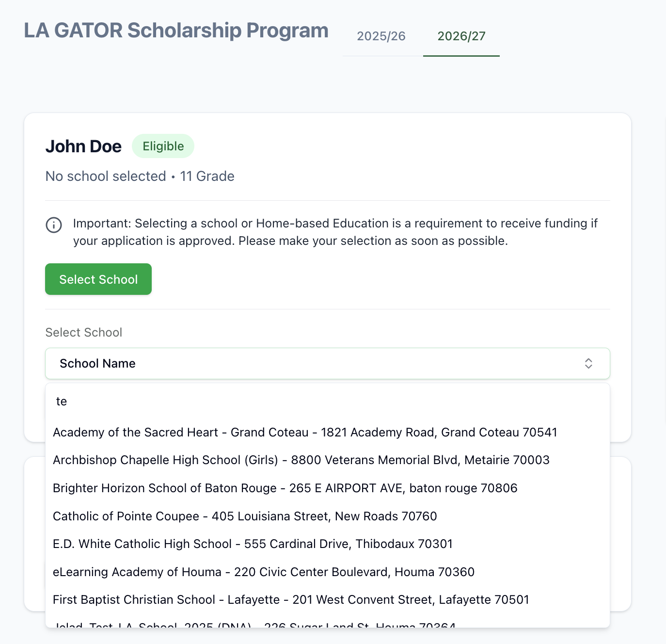666x644 pixels.
Task: Pick Archbishop Chapelle High School (Girls)
Action: (x=301, y=460)
